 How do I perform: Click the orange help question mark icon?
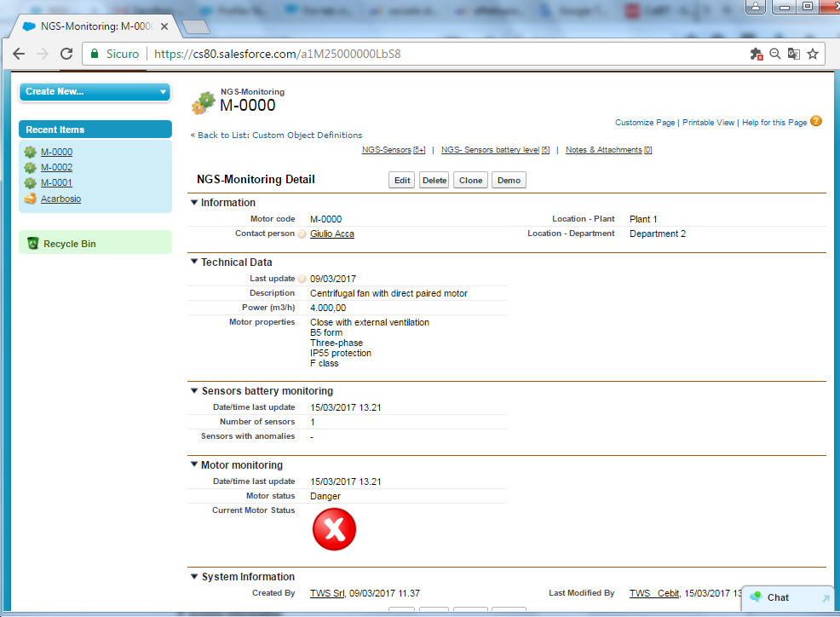tap(816, 121)
